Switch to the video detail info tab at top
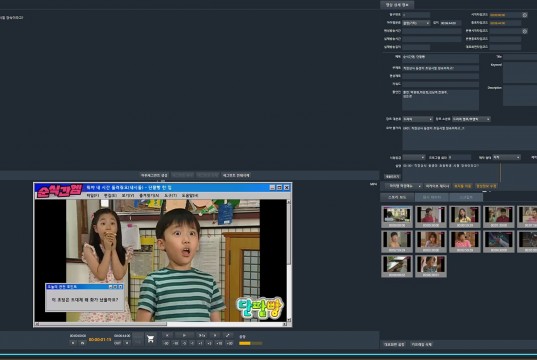The height and width of the screenshot is (360, 537). click(397, 5)
